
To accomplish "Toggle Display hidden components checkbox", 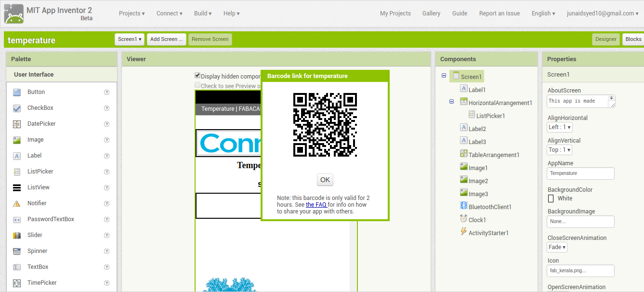I will (x=197, y=76).
